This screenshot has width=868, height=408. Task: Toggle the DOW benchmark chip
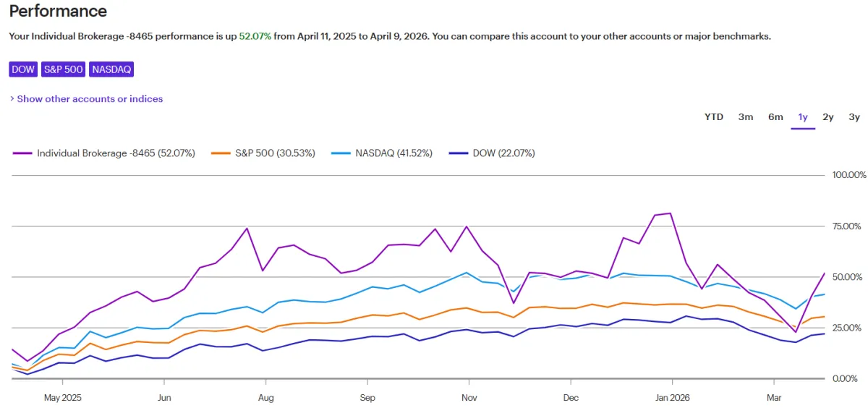click(x=24, y=69)
